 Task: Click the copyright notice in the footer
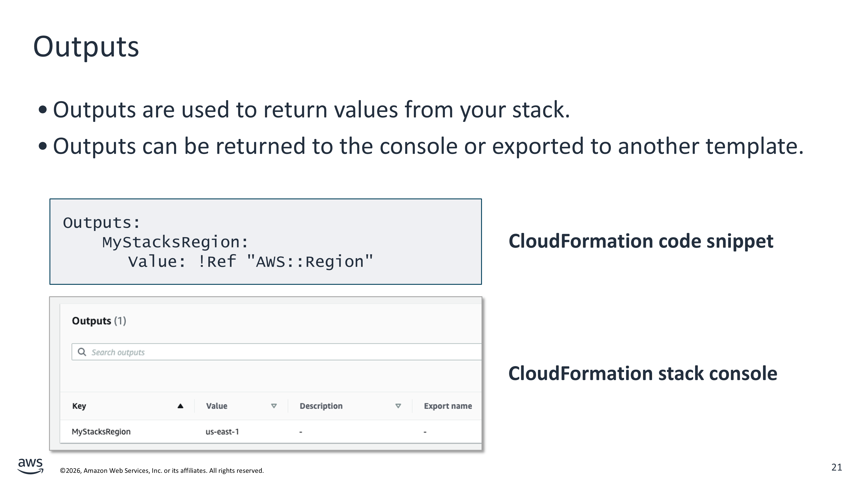point(162,470)
